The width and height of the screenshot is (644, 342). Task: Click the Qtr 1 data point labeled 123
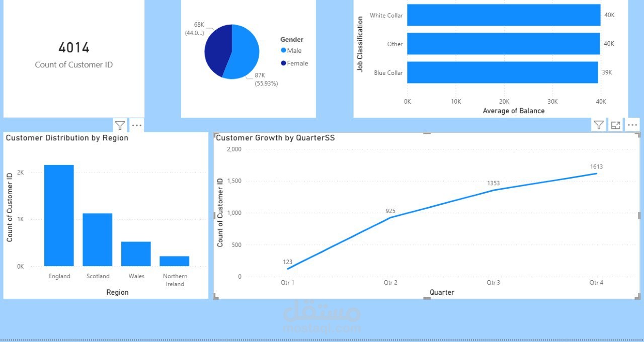[288, 268]
